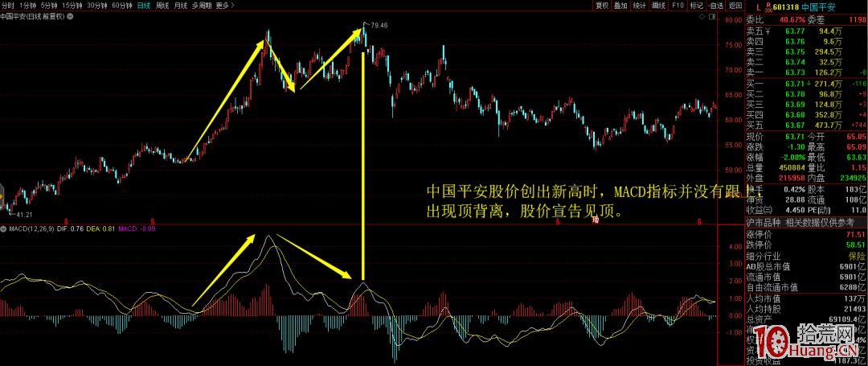Click the 叠加 overlay button
This screenshot has height=366, width=868.
[620, 6]
